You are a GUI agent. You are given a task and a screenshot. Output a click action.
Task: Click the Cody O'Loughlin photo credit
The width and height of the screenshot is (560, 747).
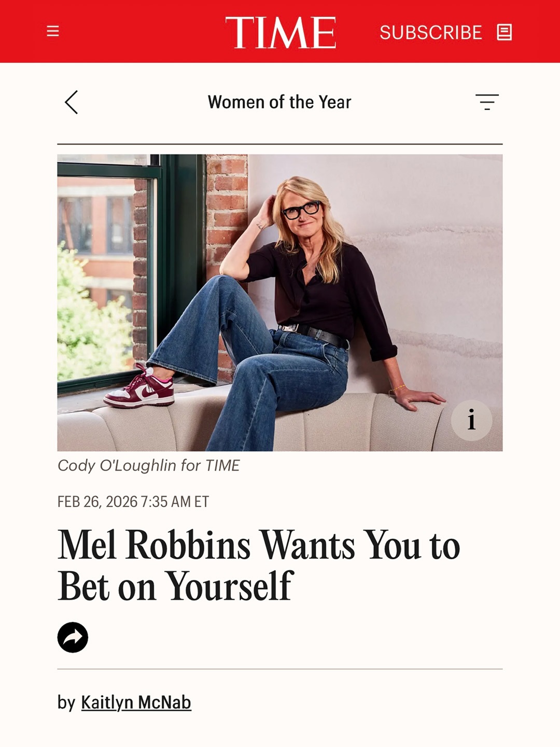[x=148, y=465]
